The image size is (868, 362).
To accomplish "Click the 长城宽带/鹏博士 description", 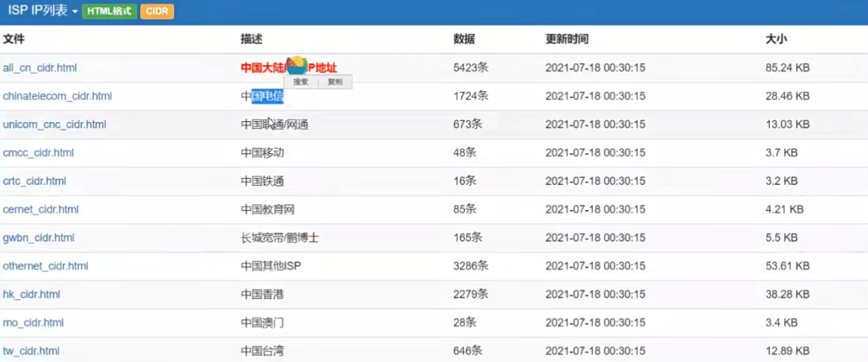I will click(280, 238).
